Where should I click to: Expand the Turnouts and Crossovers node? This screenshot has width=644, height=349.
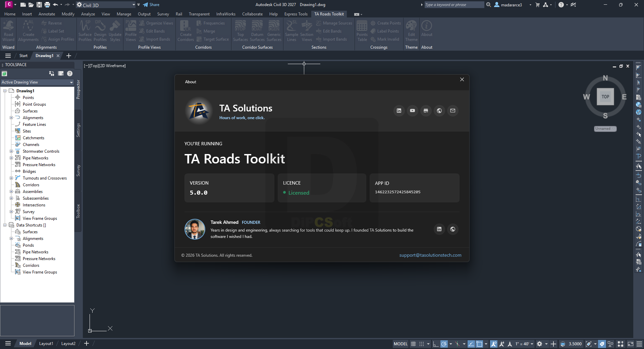tap(11, 178)
